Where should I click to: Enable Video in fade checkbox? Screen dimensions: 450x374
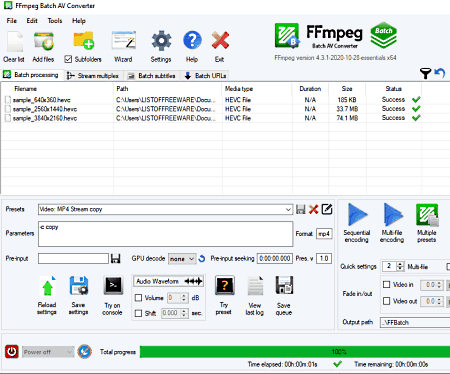click(386, 284)
